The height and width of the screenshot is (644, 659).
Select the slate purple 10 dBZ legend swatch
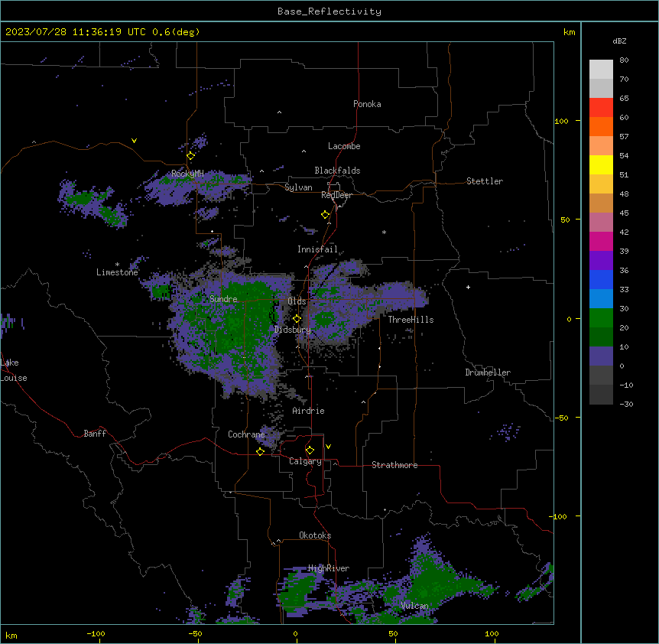(601, 356)
